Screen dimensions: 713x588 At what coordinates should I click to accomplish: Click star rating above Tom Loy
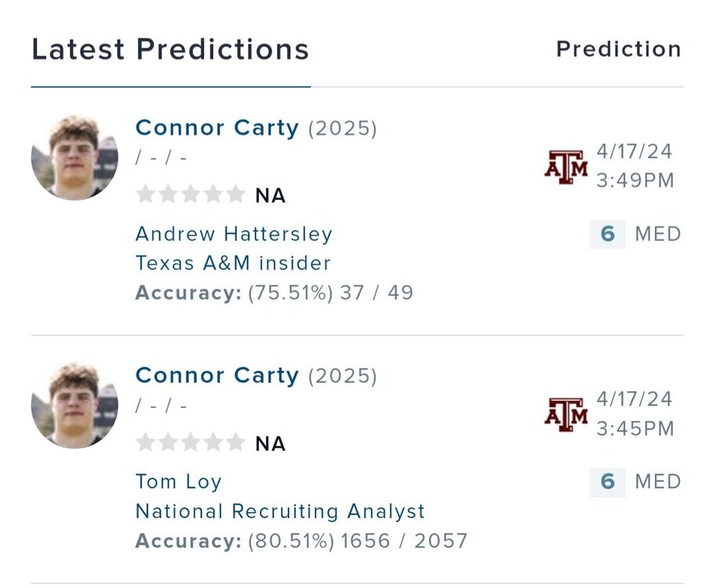pos(191,443)
